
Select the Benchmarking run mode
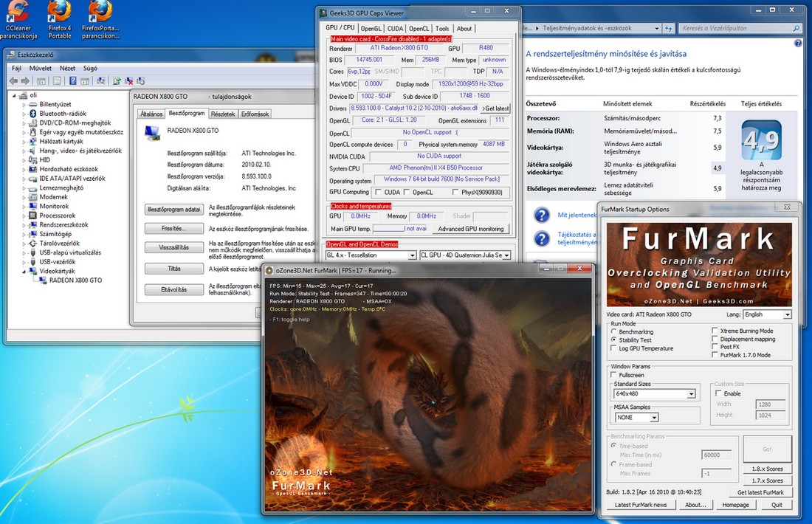click(614, 331)
